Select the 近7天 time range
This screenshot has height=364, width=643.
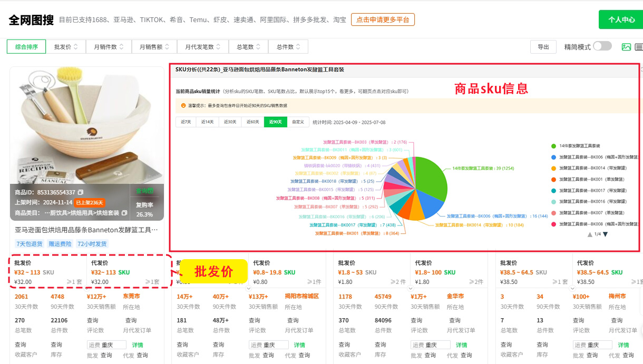(186, 122)
